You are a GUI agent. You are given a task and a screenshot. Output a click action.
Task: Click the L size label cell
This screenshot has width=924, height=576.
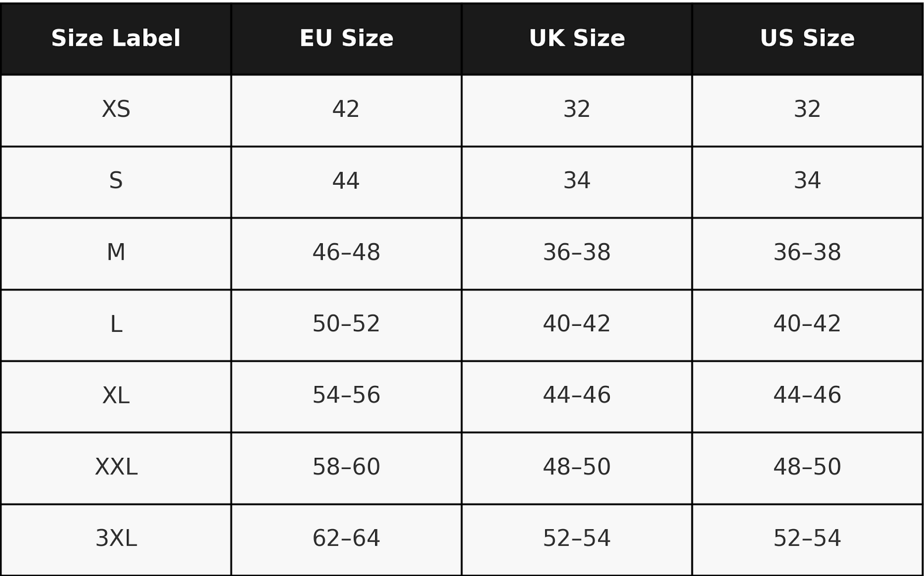tap(116, 325)
